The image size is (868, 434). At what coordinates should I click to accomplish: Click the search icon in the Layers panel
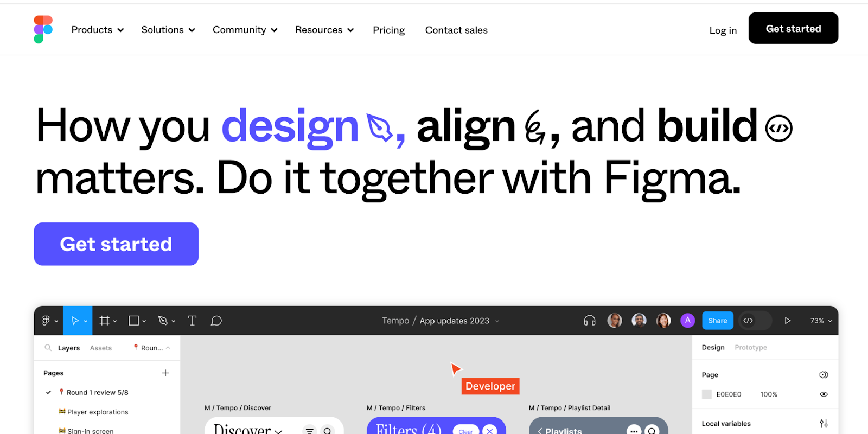coord(48,348)
